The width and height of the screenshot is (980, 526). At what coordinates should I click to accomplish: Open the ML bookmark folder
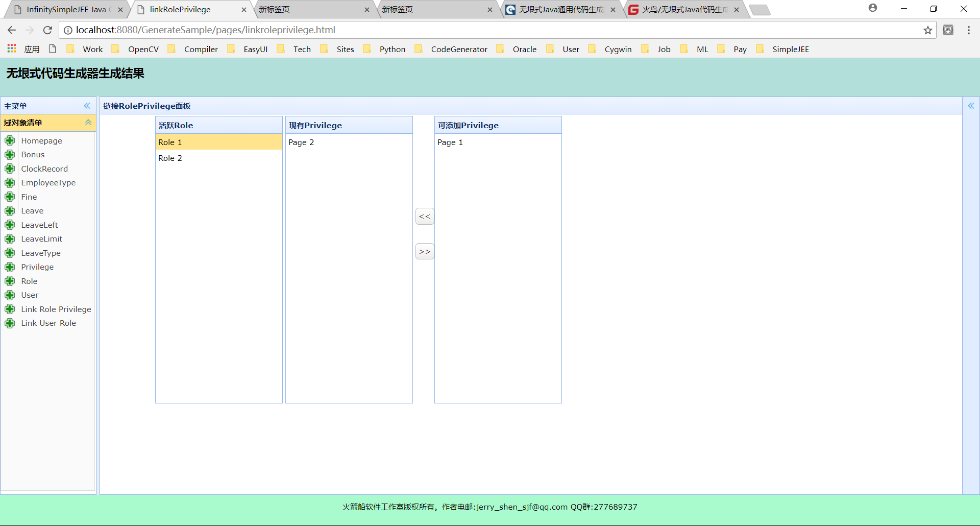pyautogui.click(x=695, y=49)
